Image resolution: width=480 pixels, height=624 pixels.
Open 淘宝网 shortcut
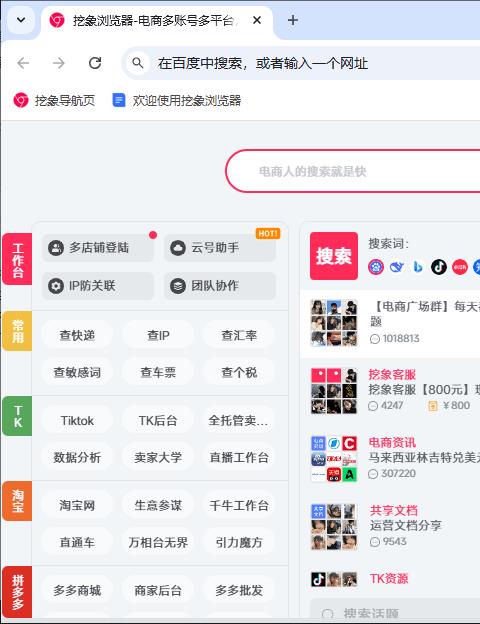coord(77,505)
